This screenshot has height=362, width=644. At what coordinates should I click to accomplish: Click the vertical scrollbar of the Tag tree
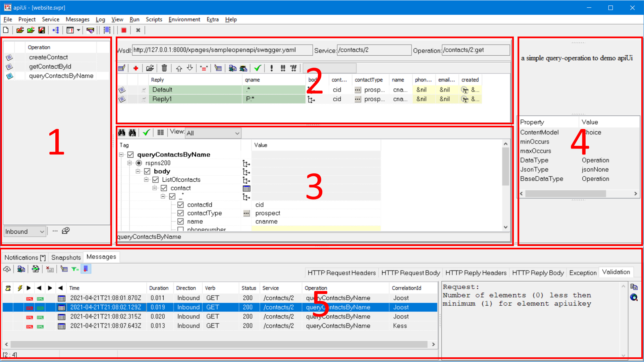point(505,185)
